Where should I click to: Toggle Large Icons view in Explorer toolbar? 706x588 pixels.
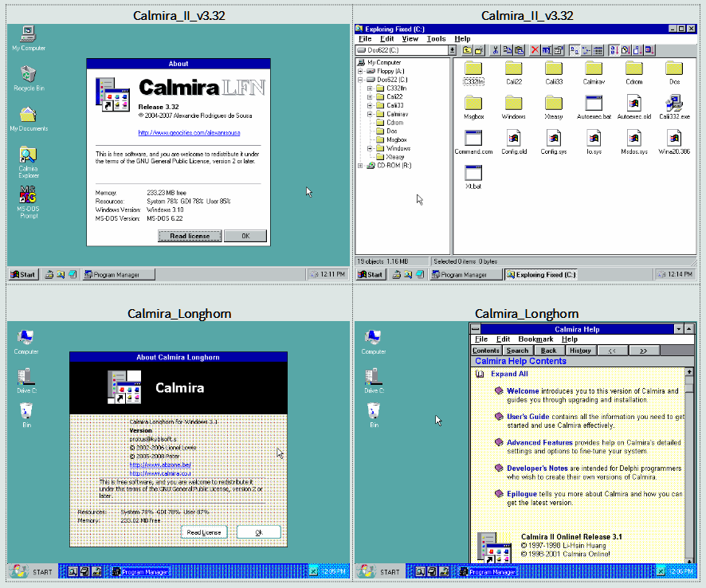[x=574, y=50]
